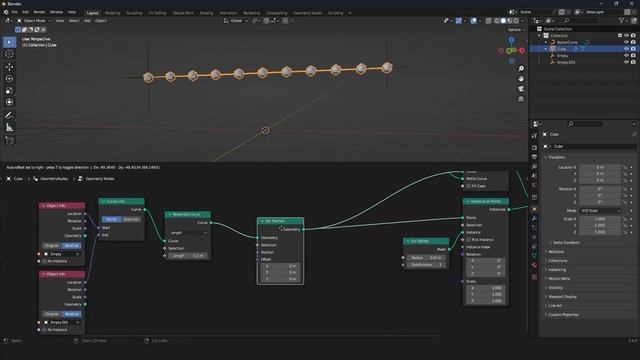Viewport: 640px width, 360px height.
Task: Hide Empty.001 in viewport via eye icon
Action: (626, 62)
